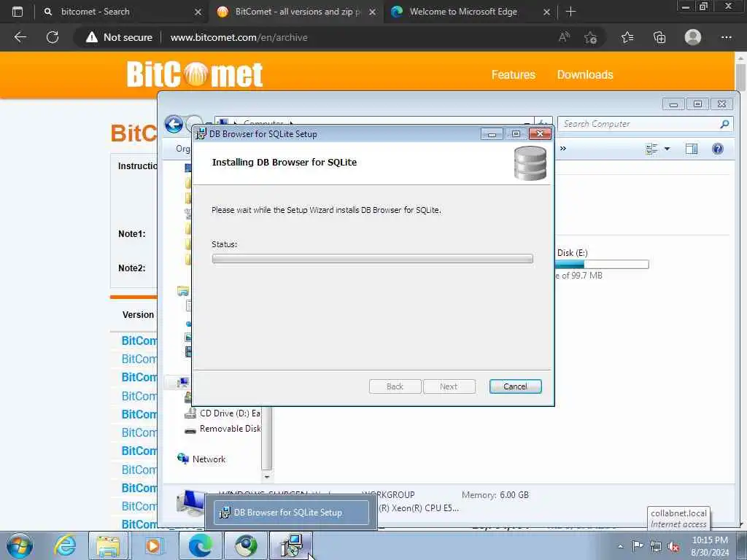Select the BitComet - all versions tab
The width and height of the screenshot is (747, 560).
[298, 12]
